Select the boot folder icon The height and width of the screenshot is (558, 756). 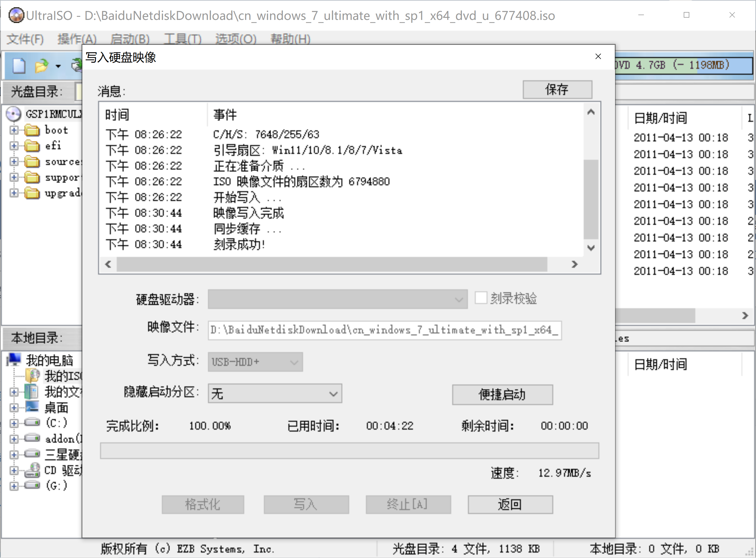tap(32, 130)
